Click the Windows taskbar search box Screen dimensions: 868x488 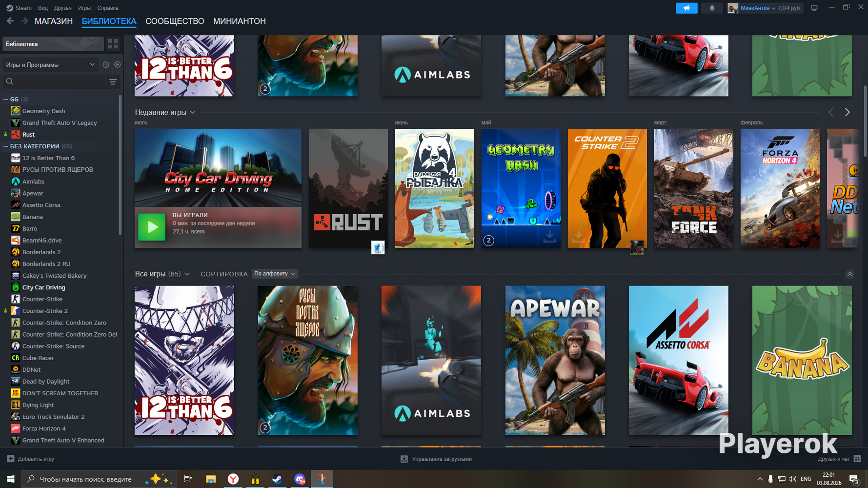[100, 479]
